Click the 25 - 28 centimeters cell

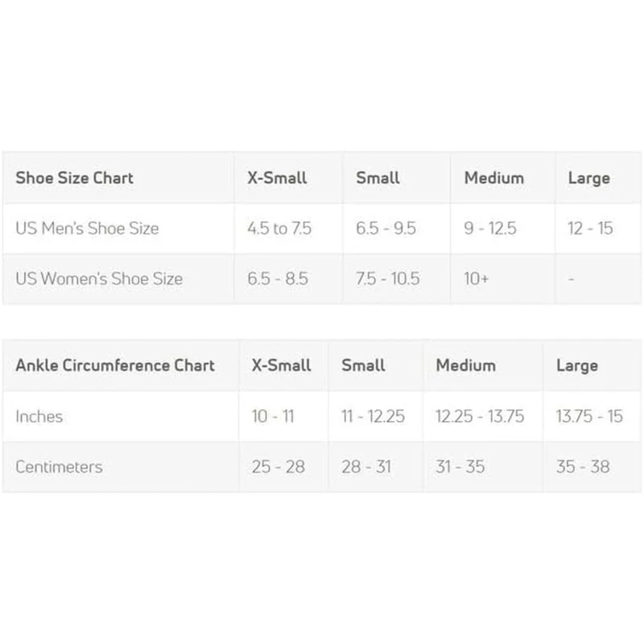[x=278, y=466]
